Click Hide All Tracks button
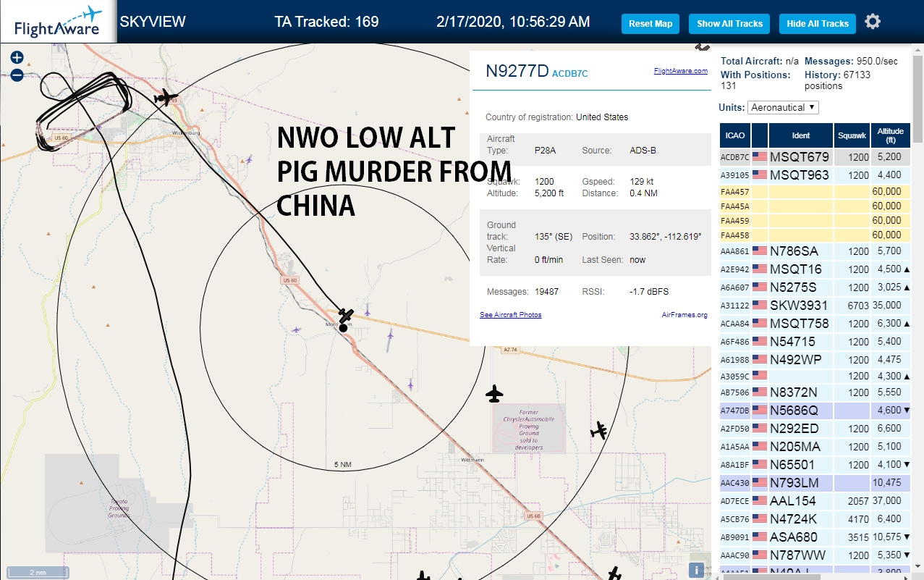Screen dimensions: 924x580 (x=818, y=24)
